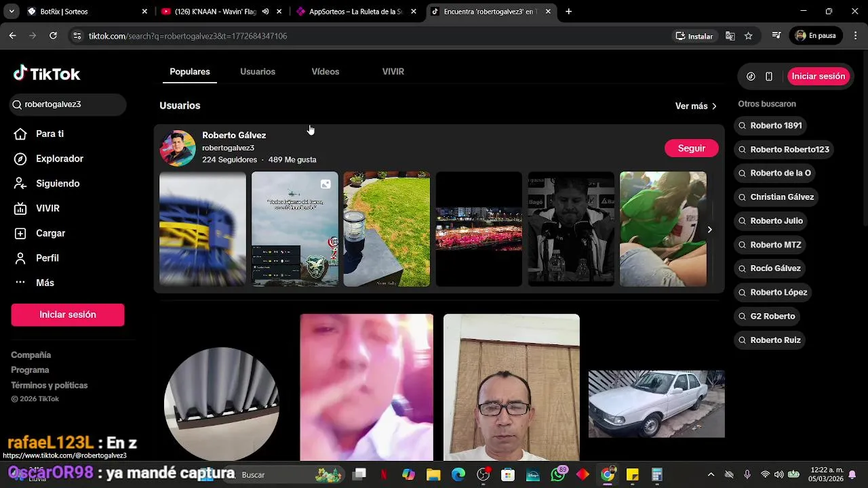
Task: Click Ver más for users
Action: coord(696,106)
